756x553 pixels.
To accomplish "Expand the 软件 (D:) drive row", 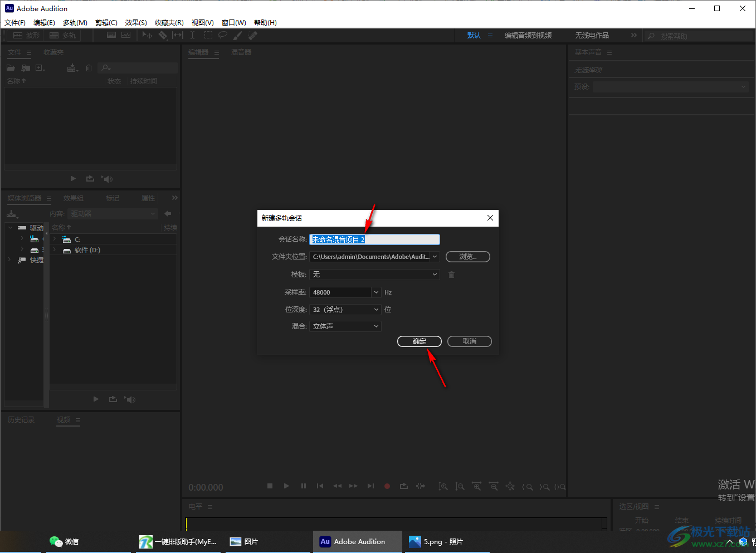I will pyautogui.click(x=55, y=250).
